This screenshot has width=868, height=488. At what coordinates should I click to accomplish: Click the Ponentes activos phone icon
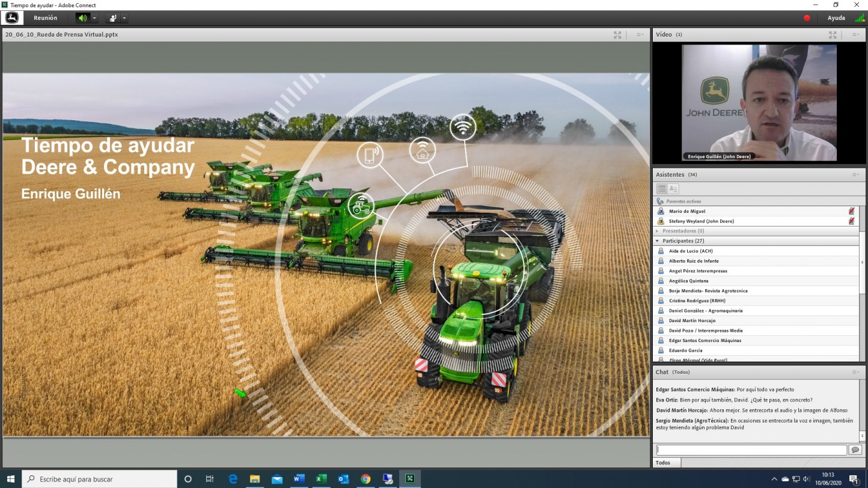tap(660, 201)
